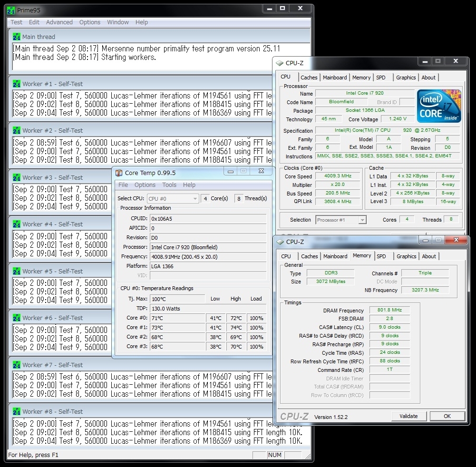
Task: Click the Worker #8 Self-Test icon
Action: pos(16,411)
